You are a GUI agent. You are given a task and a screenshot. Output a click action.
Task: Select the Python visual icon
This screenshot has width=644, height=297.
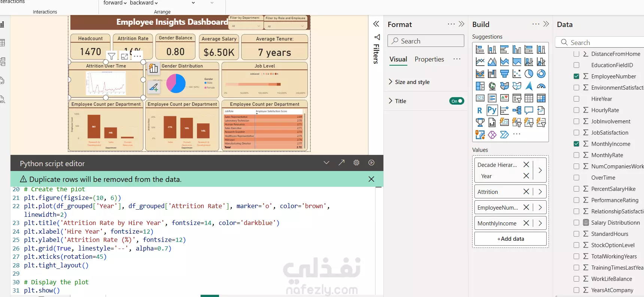pos(492,110)
